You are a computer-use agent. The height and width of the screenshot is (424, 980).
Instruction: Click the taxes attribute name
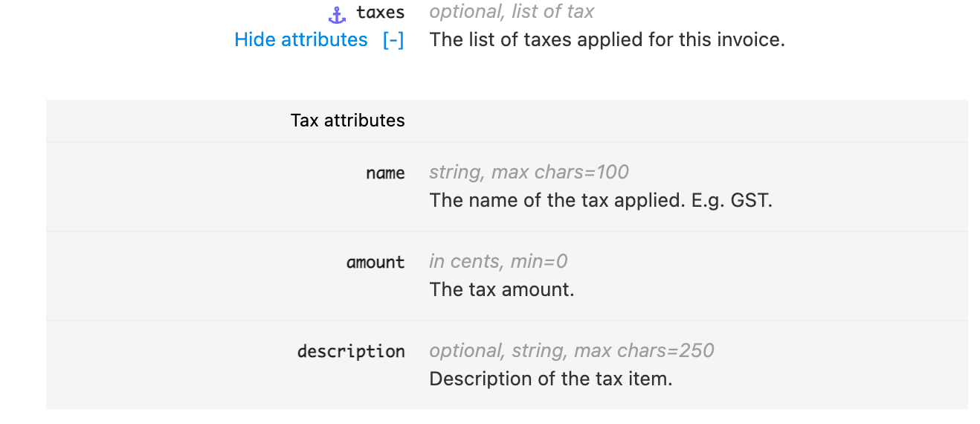(381, 13)
